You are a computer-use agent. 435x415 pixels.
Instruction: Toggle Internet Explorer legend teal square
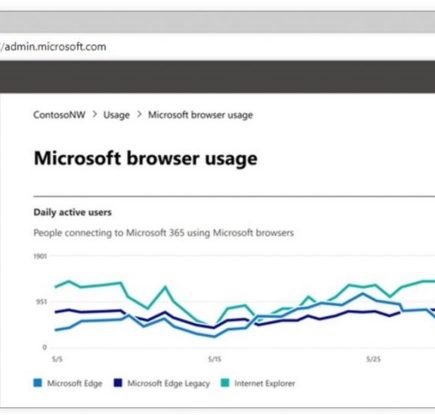point(225,383)
